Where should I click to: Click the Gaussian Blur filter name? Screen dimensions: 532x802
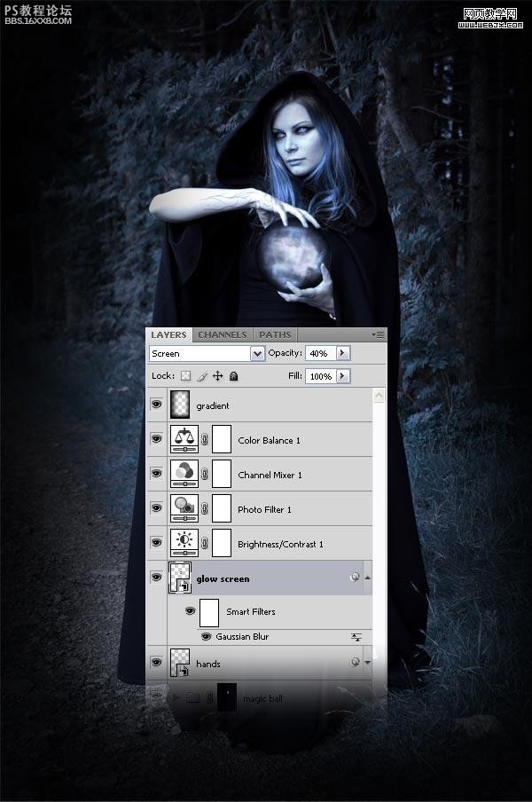[242, 637]
